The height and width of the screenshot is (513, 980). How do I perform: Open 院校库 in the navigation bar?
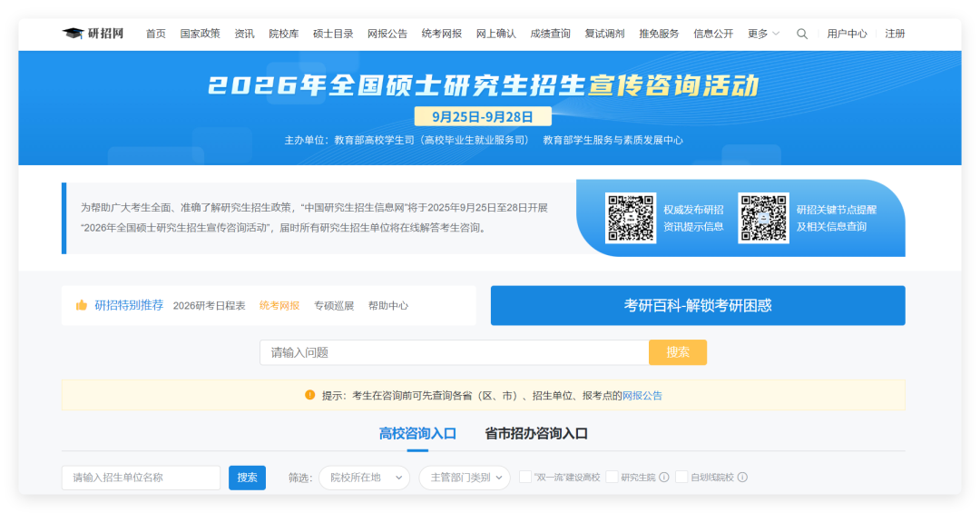284,34
